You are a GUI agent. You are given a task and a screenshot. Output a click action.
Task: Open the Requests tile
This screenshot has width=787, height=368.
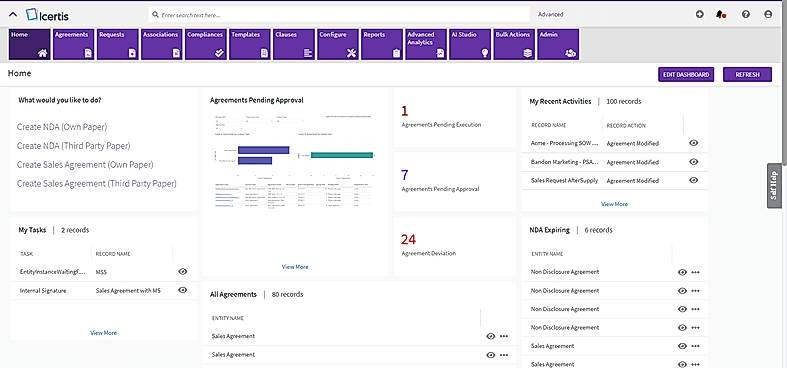point(118,44)
